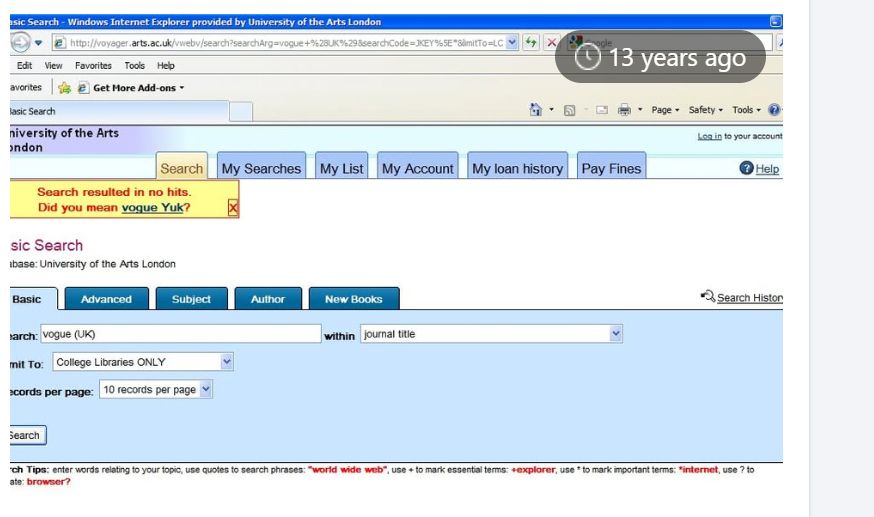Click the 'vogue Yuk' suggestion link
The image size is (874, 517).
[x=152, y=207]
